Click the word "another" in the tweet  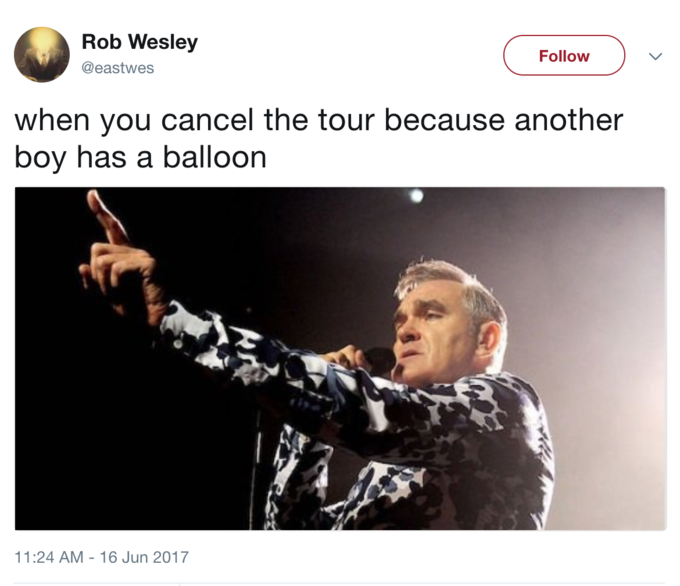click(569, 120)
